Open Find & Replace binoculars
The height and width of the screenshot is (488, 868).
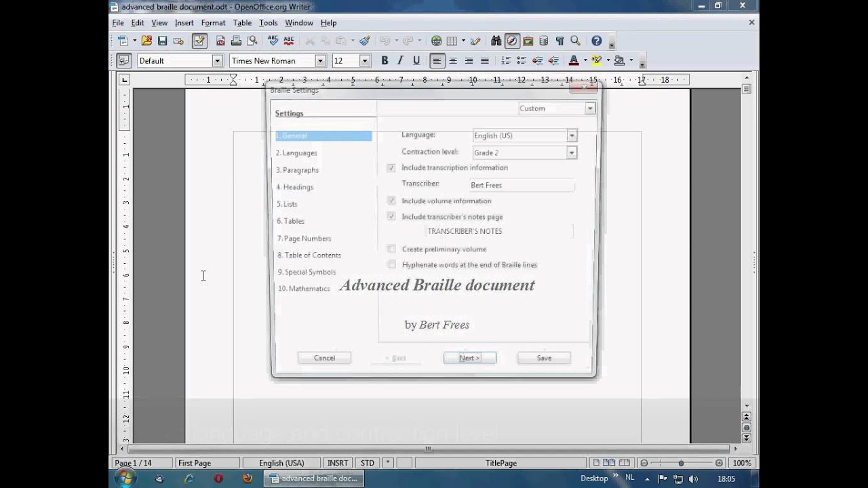coord(496,41)
